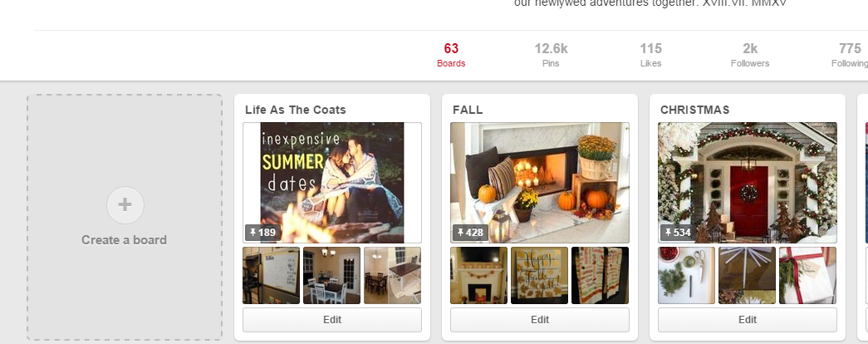View the 2k Followers list

(750, 55)
